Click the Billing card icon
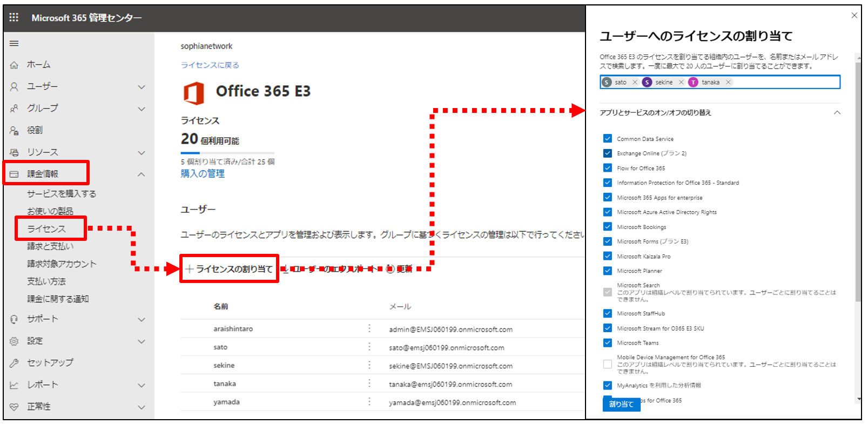This screenshot has width=868, height=424. (x=14, y=174)
